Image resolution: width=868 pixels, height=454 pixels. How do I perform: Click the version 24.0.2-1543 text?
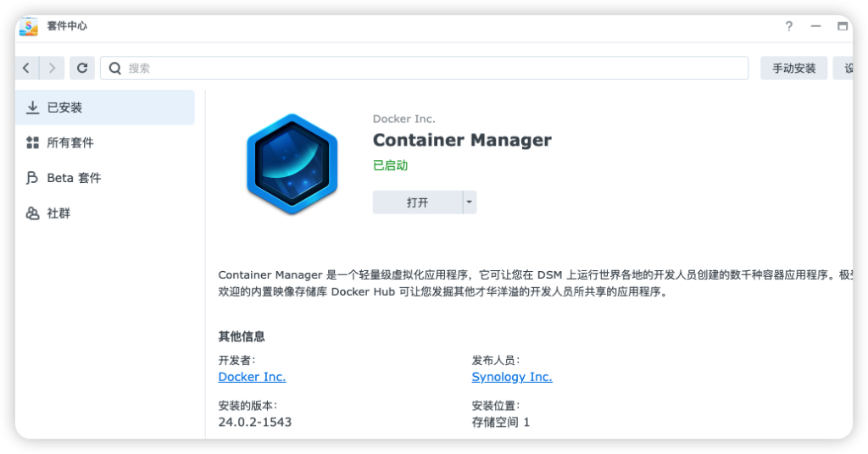254,422
